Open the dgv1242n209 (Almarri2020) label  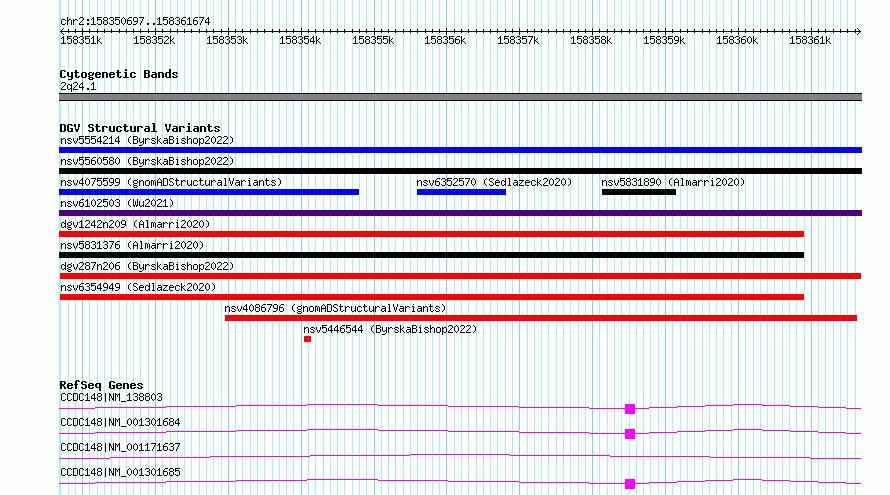pyautogui.click(x=135, y=224)
